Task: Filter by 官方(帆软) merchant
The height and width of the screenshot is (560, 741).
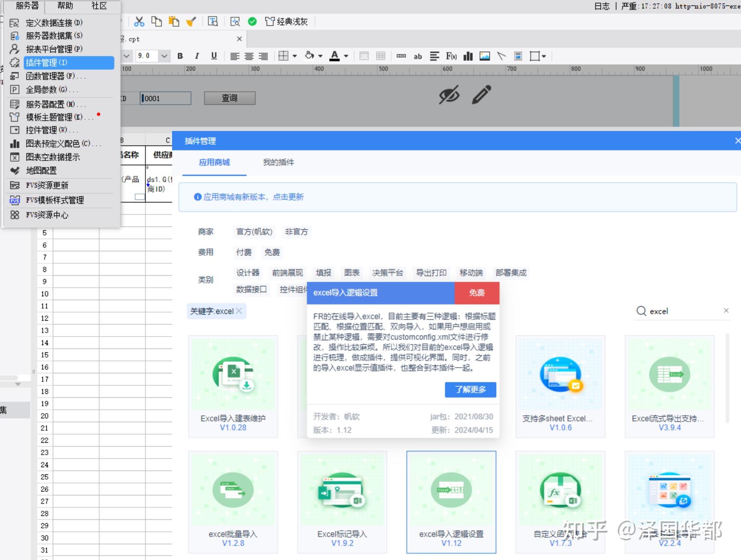Action: [x=254, y=232]
